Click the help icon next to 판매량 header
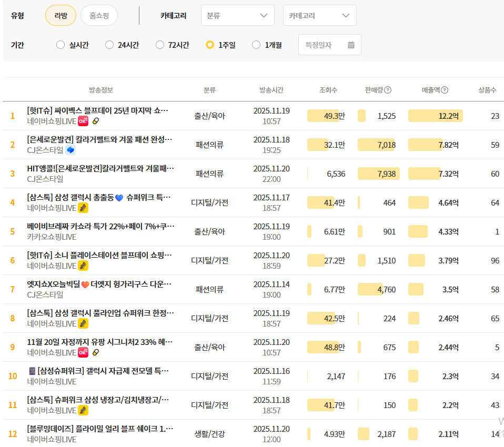Screen dimensions: 504x447 click(x=388, y=90)
